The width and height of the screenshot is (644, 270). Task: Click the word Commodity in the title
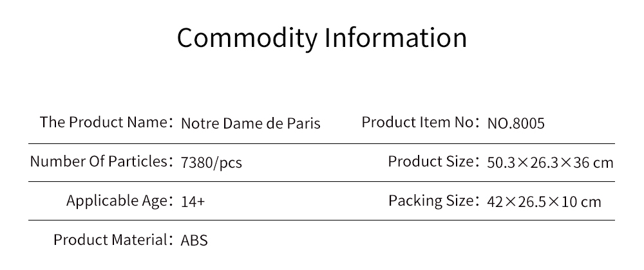coord(247,38)
